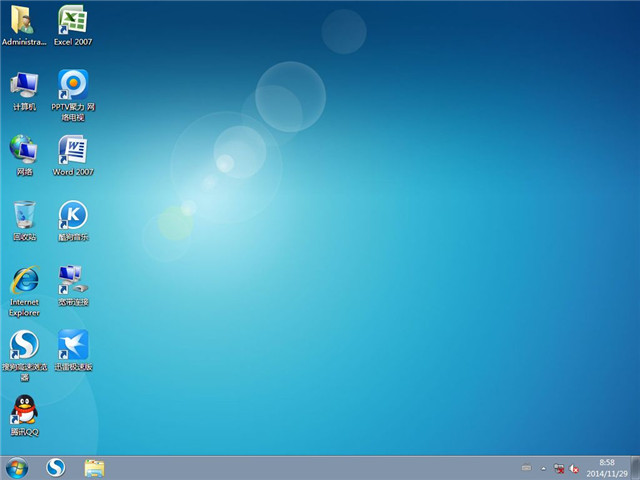The height and width of the screenshot is (480, 640).
Task: Click the Show desktop button at taskbar end
Action: click(636, 468)
